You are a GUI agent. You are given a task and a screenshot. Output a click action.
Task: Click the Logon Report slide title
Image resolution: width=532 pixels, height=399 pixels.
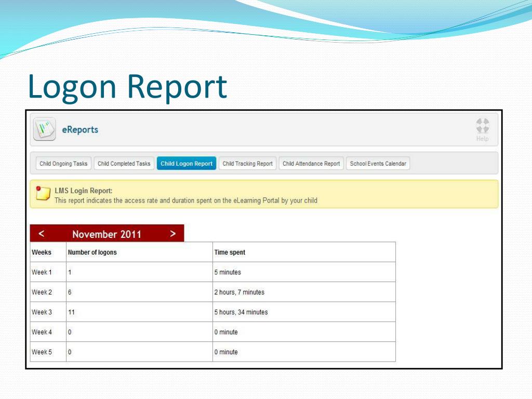(x=127, y=87)
